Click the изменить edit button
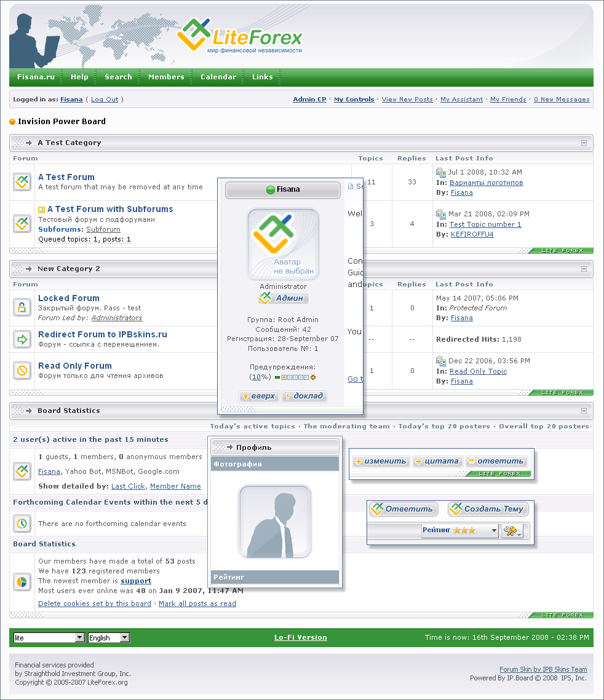 point(381,461)
